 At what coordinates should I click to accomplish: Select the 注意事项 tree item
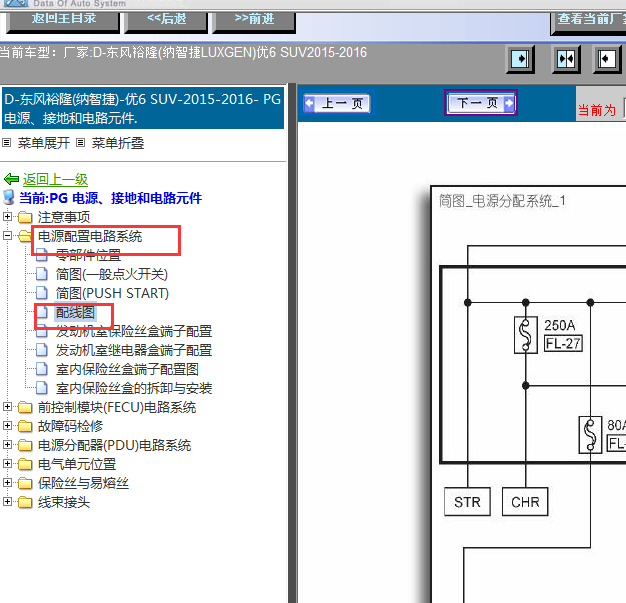[x=64, y=217]
